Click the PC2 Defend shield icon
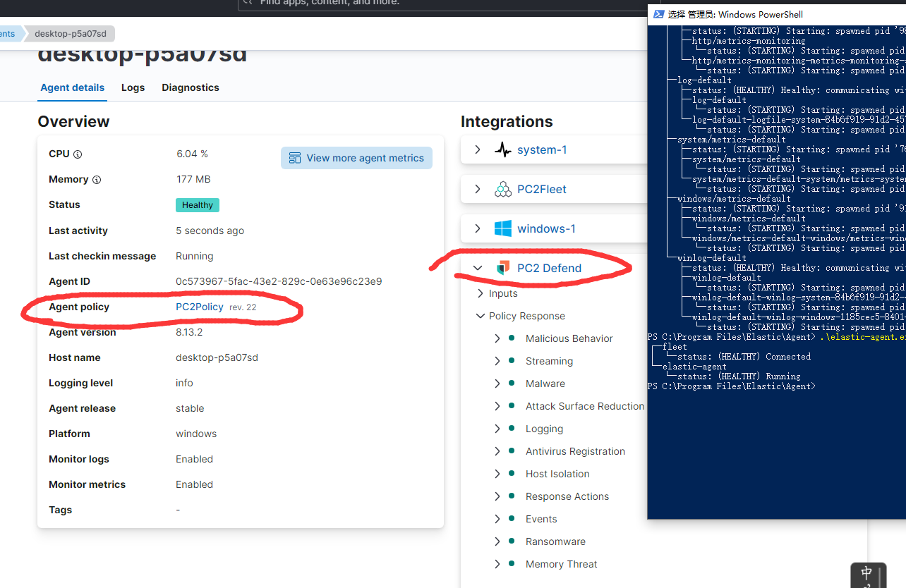 503,268
